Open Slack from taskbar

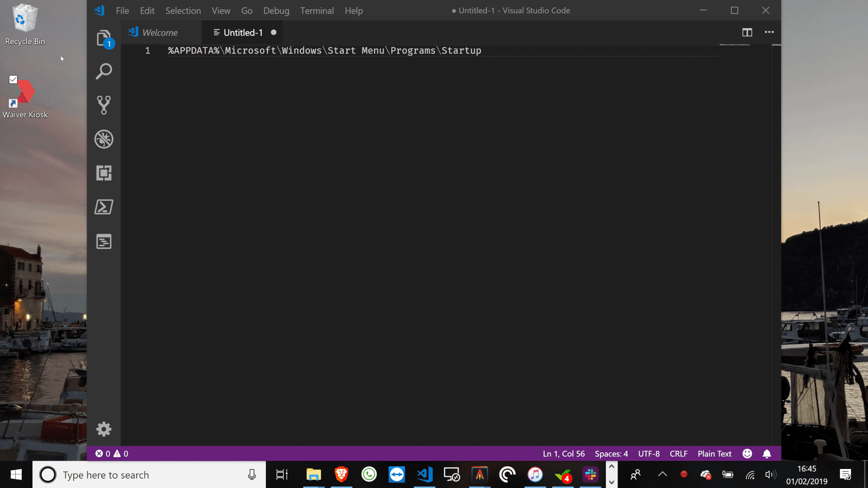(x=590, y=475)
